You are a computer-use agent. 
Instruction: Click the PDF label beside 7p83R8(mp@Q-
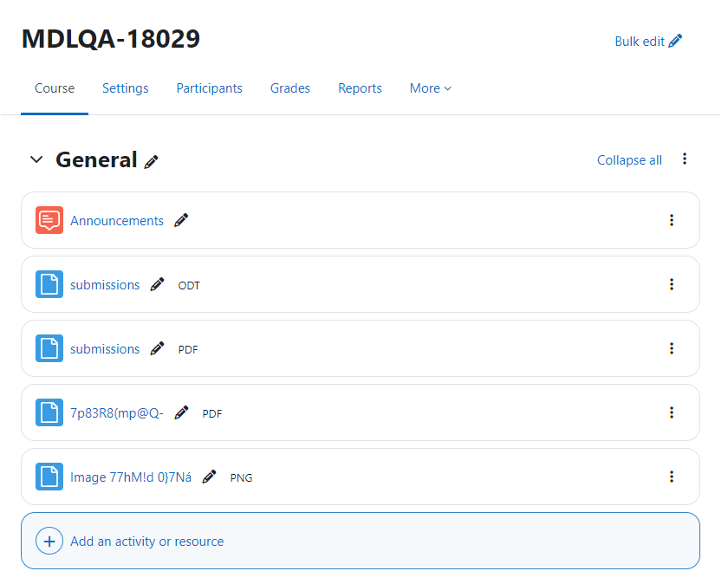pyautogui.click(x=212, y=413)
